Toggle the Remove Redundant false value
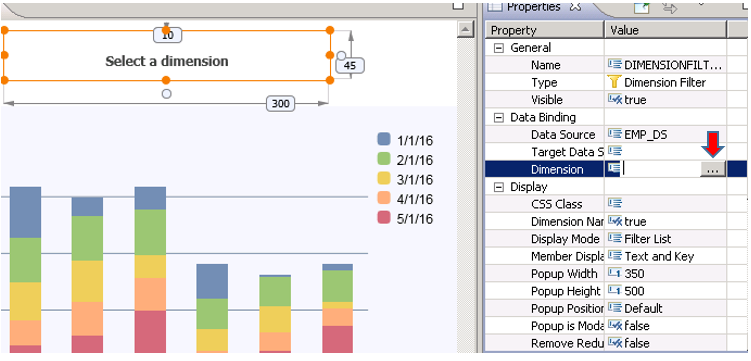The width and height of the screenshot is (751, 361). (x=637, y=343)
